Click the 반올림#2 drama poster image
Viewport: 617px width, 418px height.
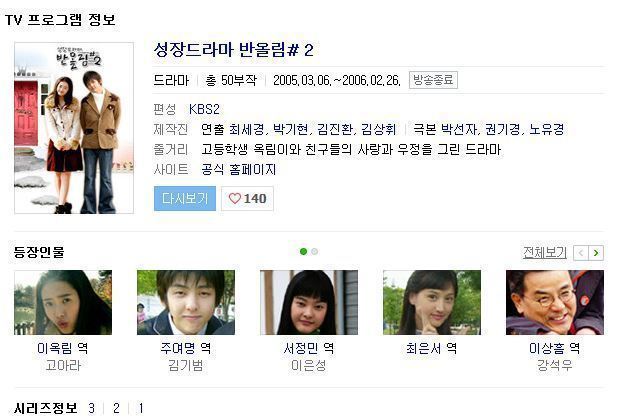click(x=74, y=128)
